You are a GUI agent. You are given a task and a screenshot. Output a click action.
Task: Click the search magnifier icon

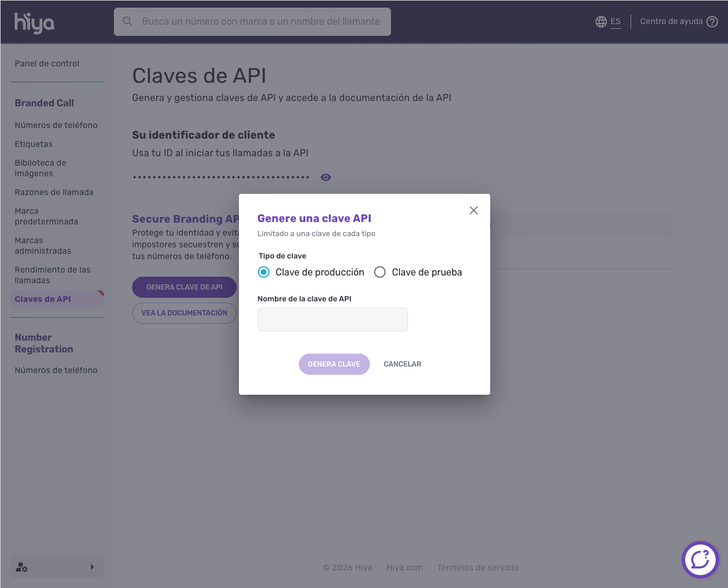[x=127, y=22]
